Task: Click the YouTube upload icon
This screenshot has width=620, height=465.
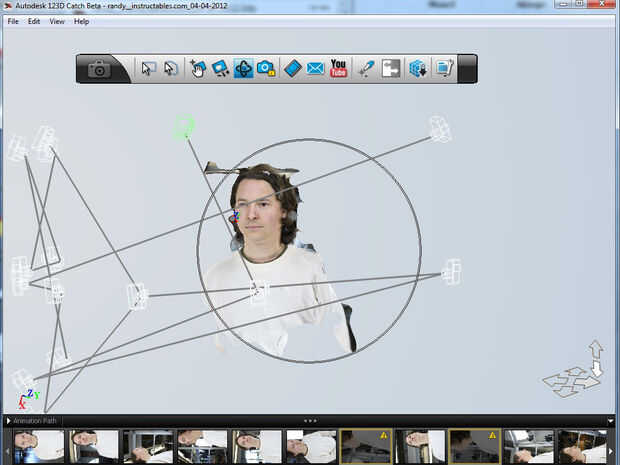Action: tap(338, 68)
